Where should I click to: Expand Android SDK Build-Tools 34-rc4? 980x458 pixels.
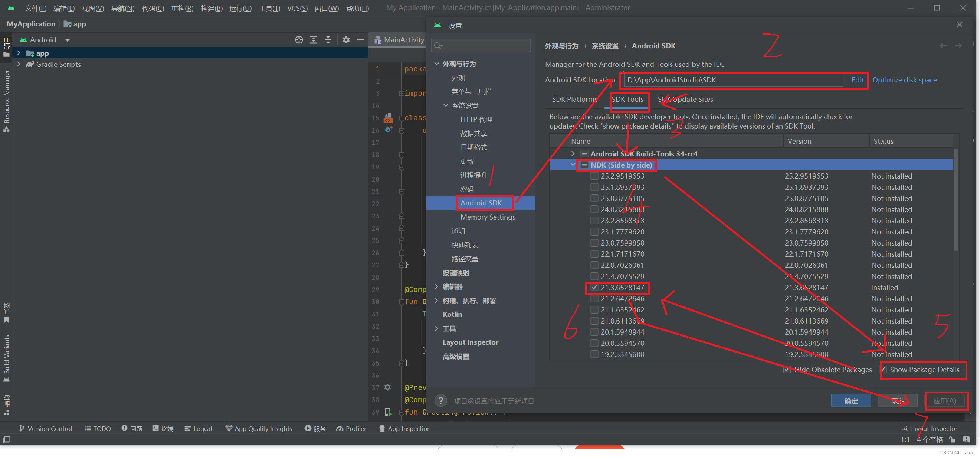click(x=573, y=153)
